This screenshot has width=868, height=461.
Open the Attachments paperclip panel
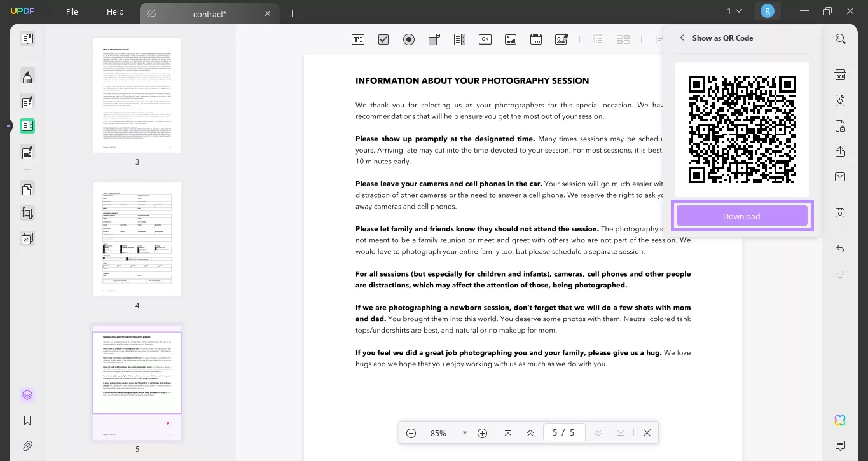pos(27,446)
